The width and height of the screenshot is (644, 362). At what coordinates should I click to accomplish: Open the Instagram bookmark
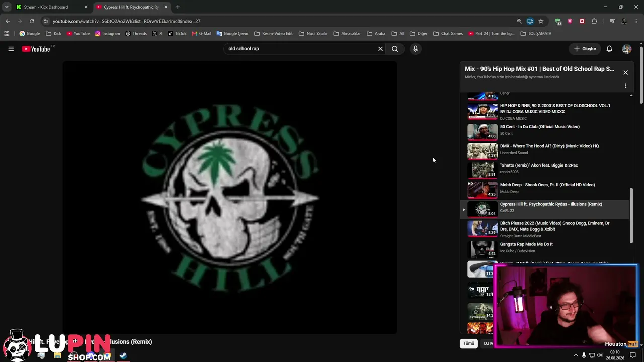(108, 34)
